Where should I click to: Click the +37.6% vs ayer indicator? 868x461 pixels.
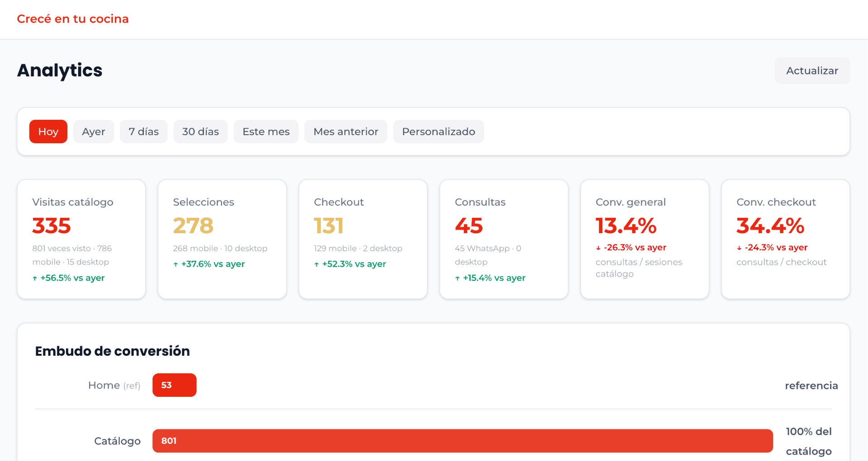coord(209,264)
